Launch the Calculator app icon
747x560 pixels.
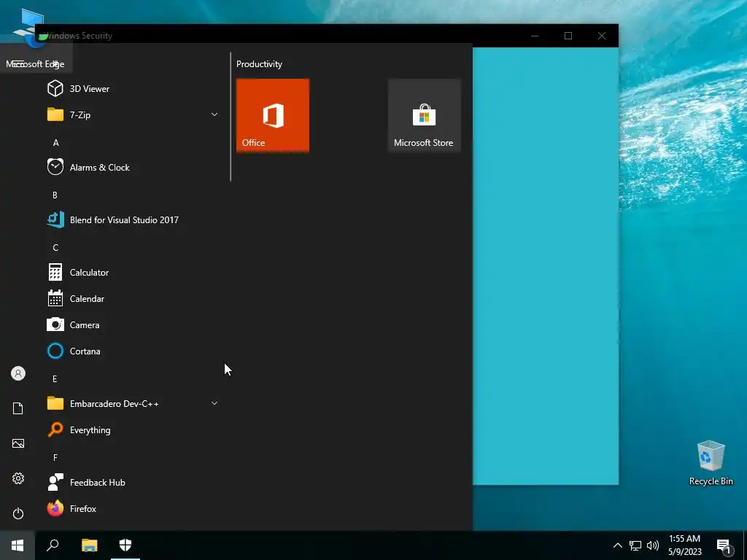click(x=55, y=273)
